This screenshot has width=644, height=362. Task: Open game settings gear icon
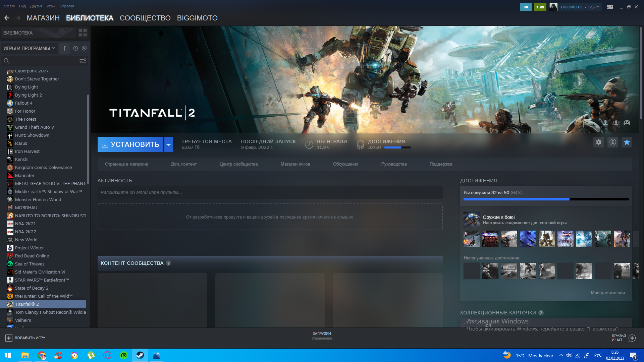pos(598,142)
